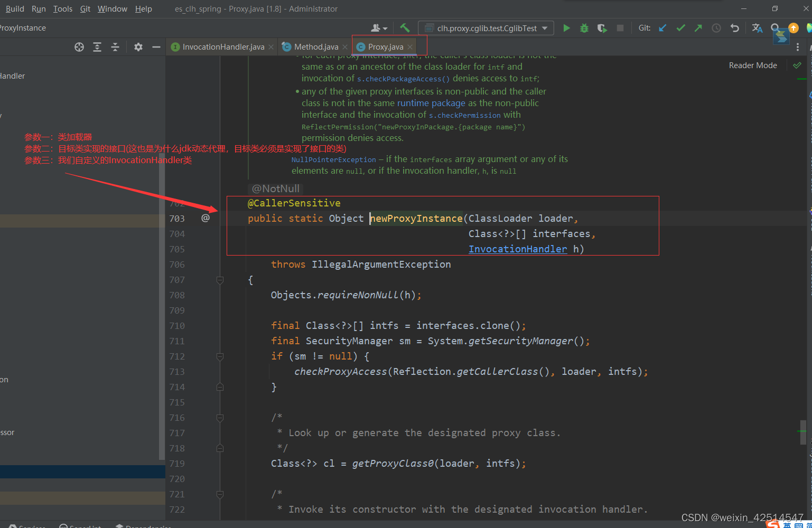Switch to the InvocationHandler.java tab
This screenshot has width=812, height=528.
218,47
